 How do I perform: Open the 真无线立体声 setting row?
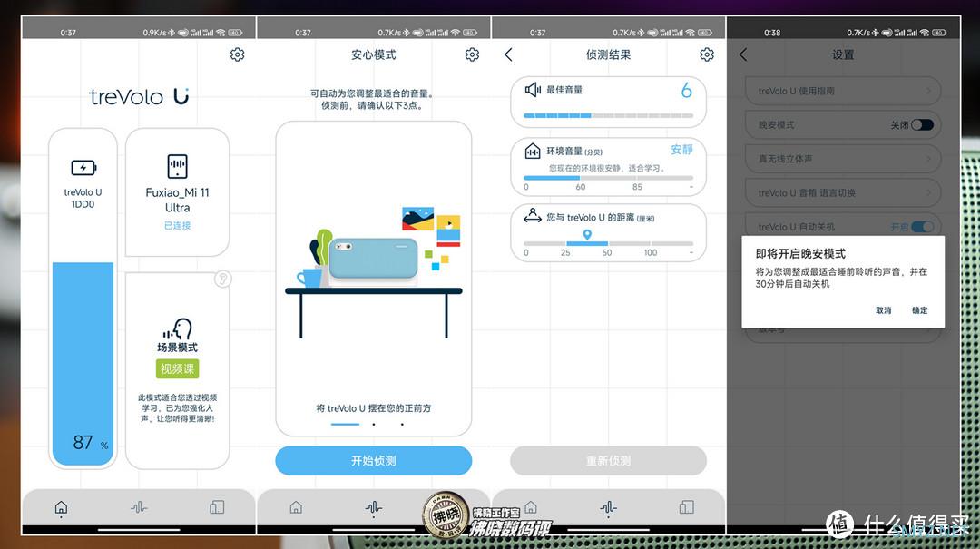(843, 159)
